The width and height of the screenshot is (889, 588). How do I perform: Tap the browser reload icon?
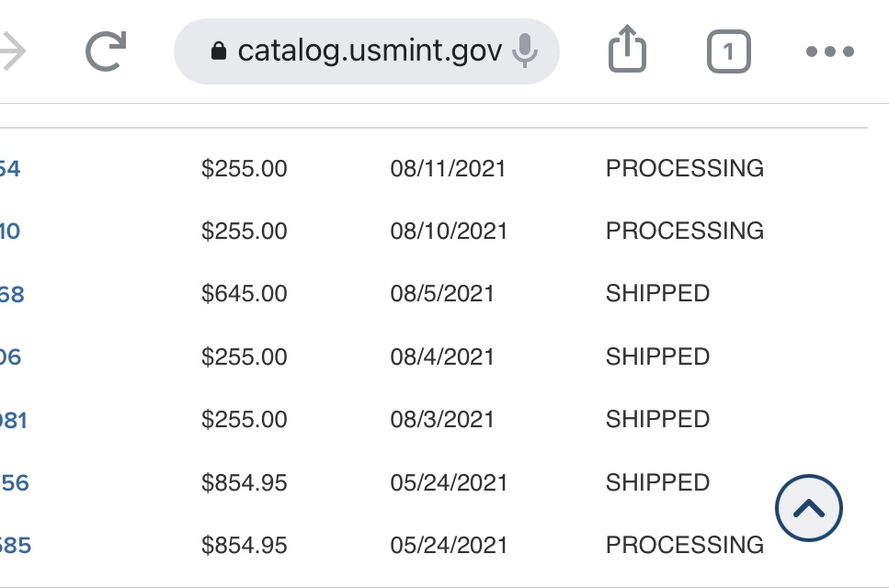click(x=106, y=51)
